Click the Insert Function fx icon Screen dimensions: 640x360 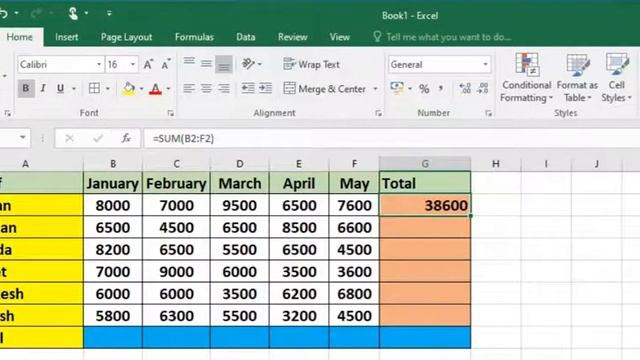coord(126,138)
